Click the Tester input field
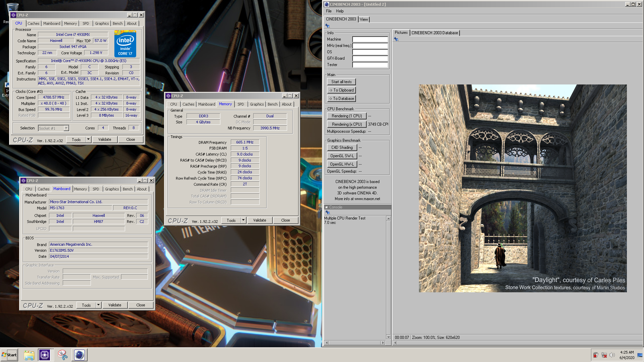 pyautogui.click(x=370, y=65)
